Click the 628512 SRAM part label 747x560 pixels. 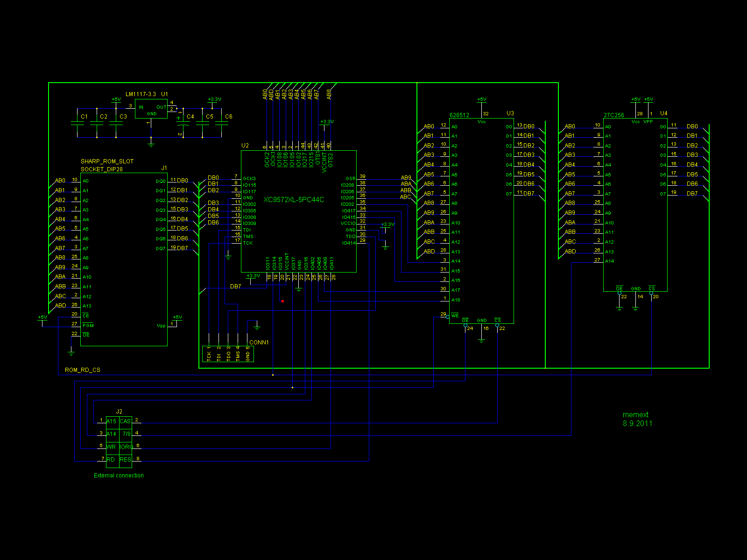(459, 115)
